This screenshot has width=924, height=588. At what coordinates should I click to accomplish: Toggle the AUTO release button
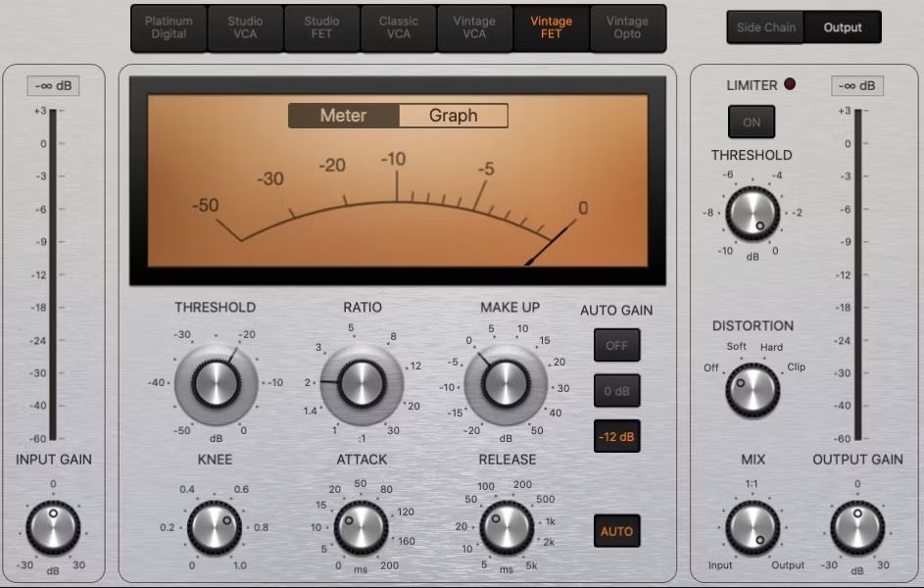616,531
